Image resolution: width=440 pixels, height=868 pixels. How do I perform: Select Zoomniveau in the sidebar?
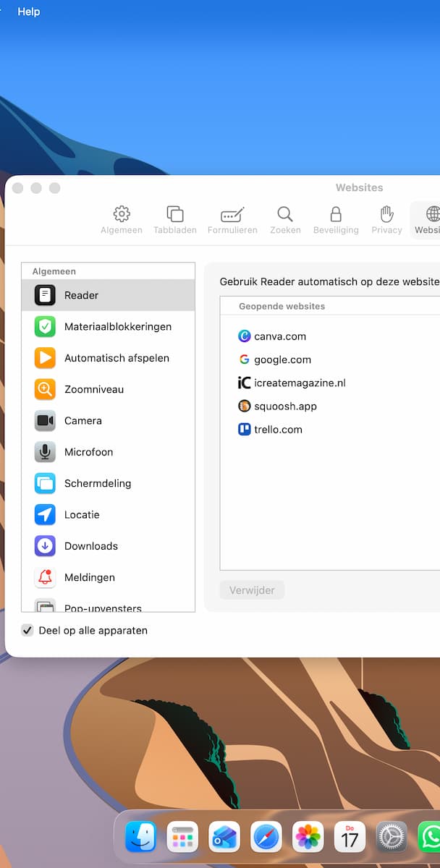click(109, 389)
